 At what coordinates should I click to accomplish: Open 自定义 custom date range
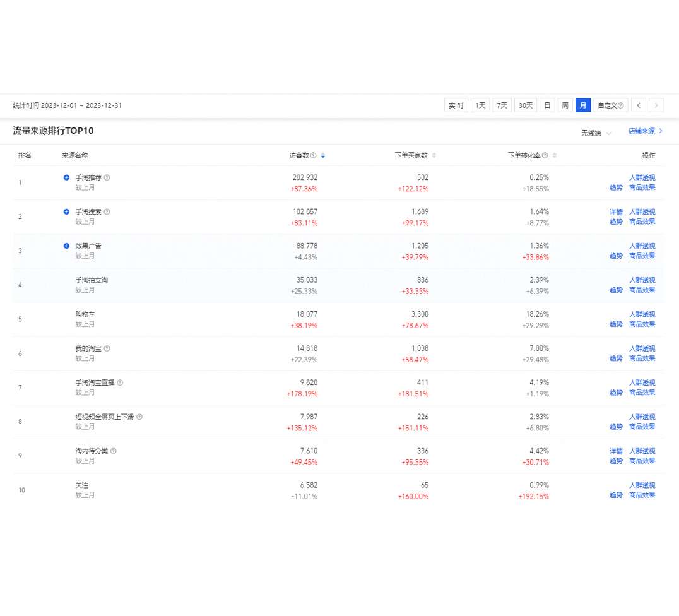(611, 105)
